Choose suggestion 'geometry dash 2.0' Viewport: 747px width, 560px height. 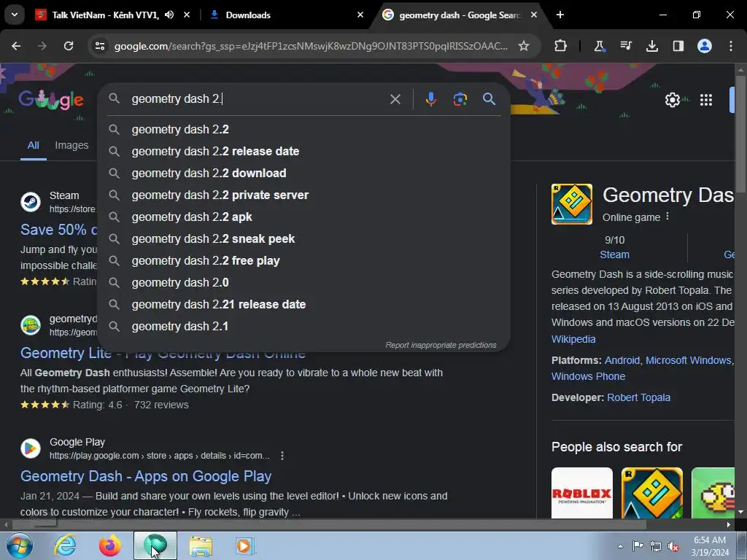pyautogui.click(x=303, y=283)
